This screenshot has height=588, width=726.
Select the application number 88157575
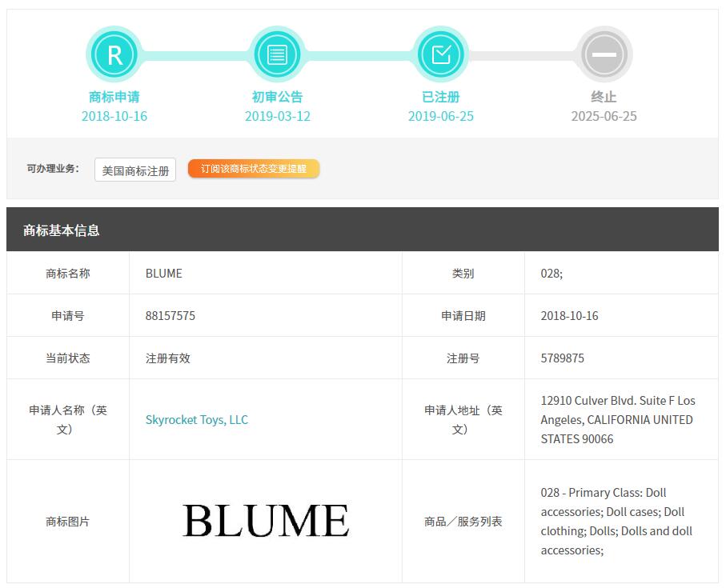170,316
